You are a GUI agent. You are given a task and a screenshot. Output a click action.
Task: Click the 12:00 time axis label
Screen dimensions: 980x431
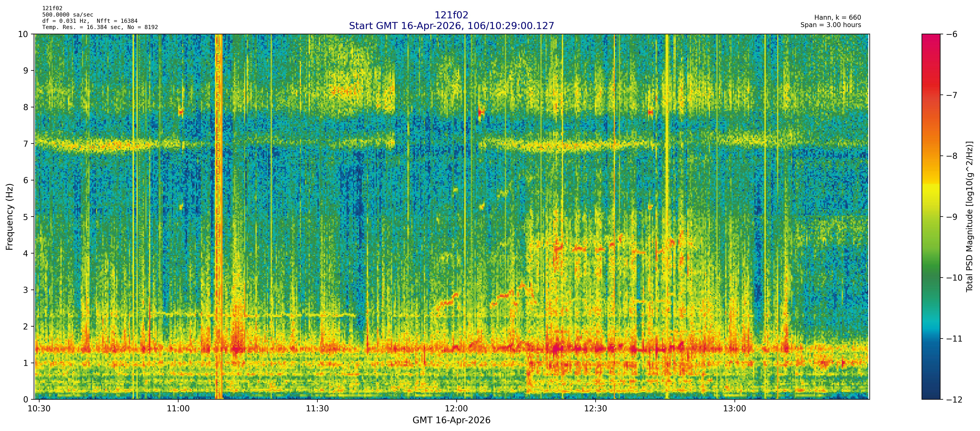(x=456, y=409)
